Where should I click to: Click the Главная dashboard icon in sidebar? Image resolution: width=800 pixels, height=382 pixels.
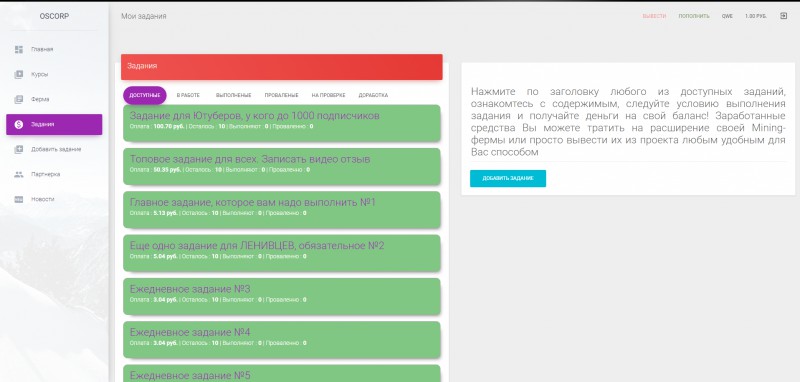coord(19,49)
